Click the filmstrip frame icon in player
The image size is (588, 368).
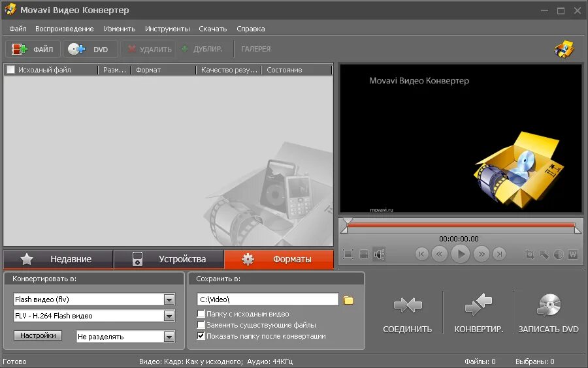tap(364, 254)
